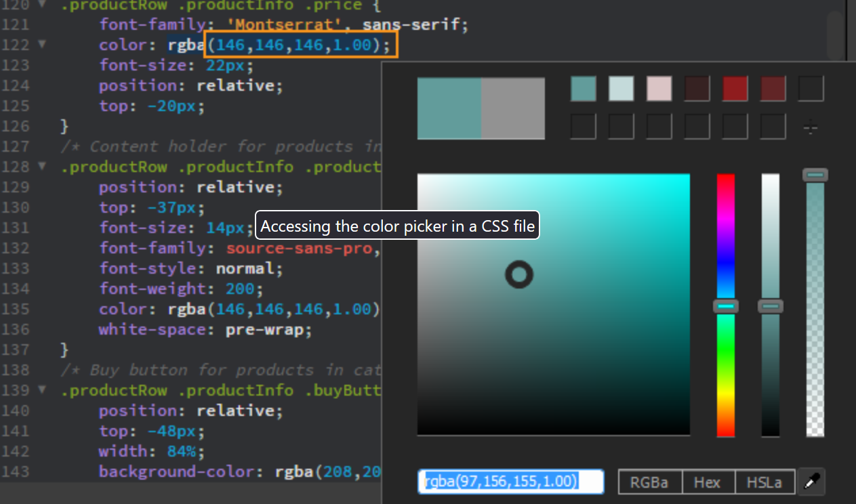Collapse the fold arrow on line 122

click(42, 45)
